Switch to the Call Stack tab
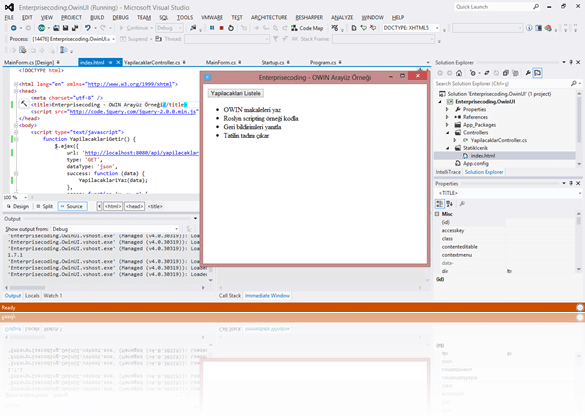The image size is (585, 416). (230, 295)
